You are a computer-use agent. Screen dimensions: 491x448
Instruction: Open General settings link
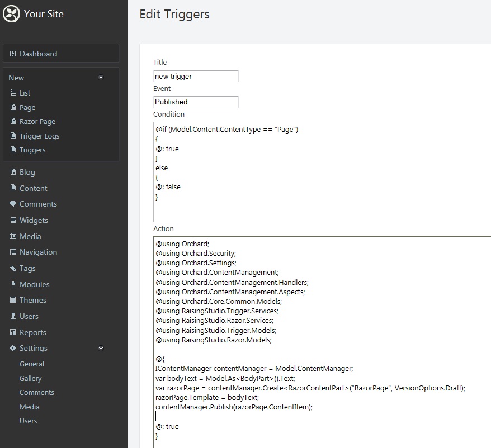32,364
